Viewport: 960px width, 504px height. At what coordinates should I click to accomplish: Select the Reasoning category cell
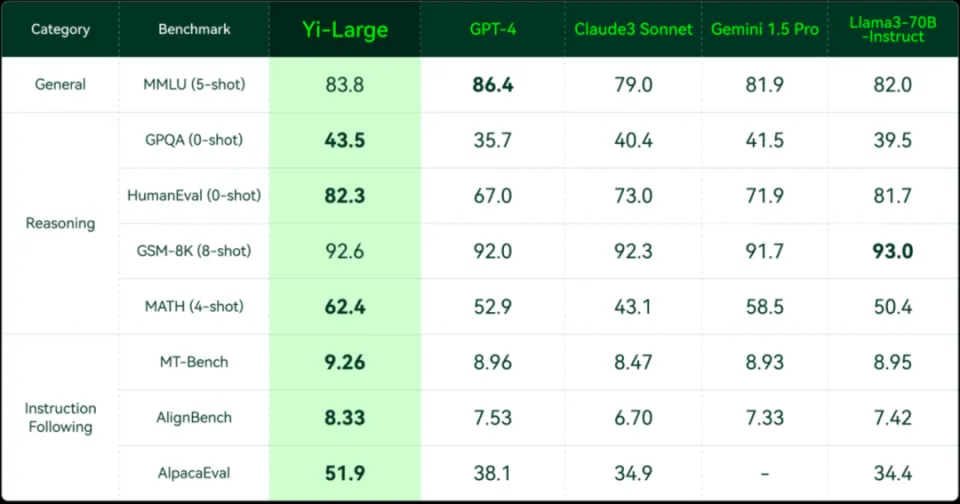click(x=60, y=223)
